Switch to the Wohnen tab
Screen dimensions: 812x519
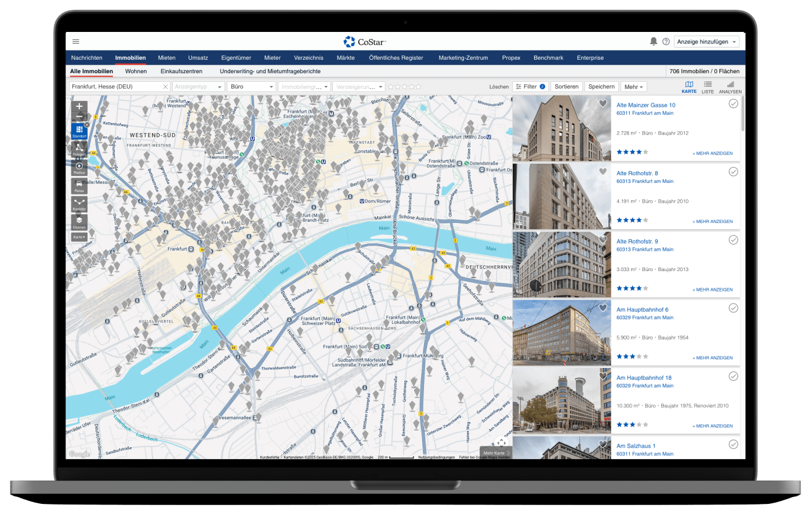[x=136, y=71]
